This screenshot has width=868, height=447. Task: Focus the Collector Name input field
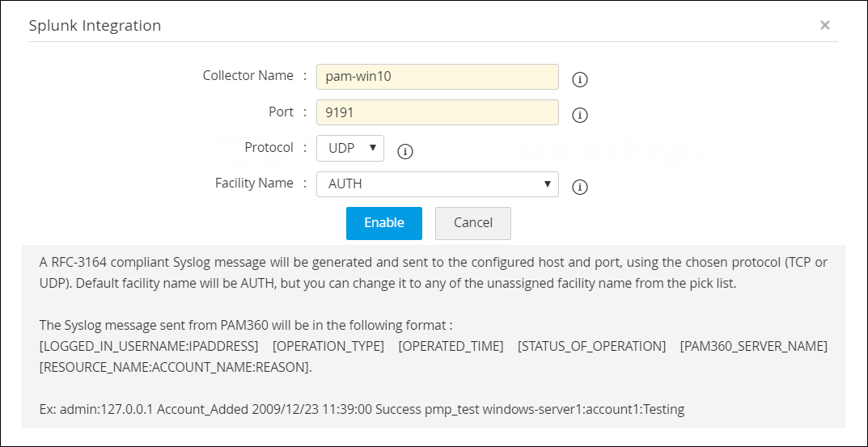(438, 77)
